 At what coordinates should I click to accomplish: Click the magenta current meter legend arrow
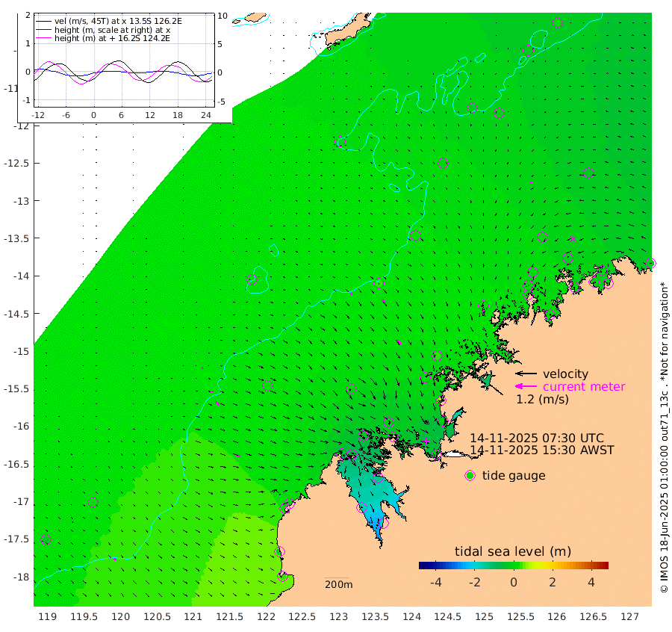(x=526, y=387)
